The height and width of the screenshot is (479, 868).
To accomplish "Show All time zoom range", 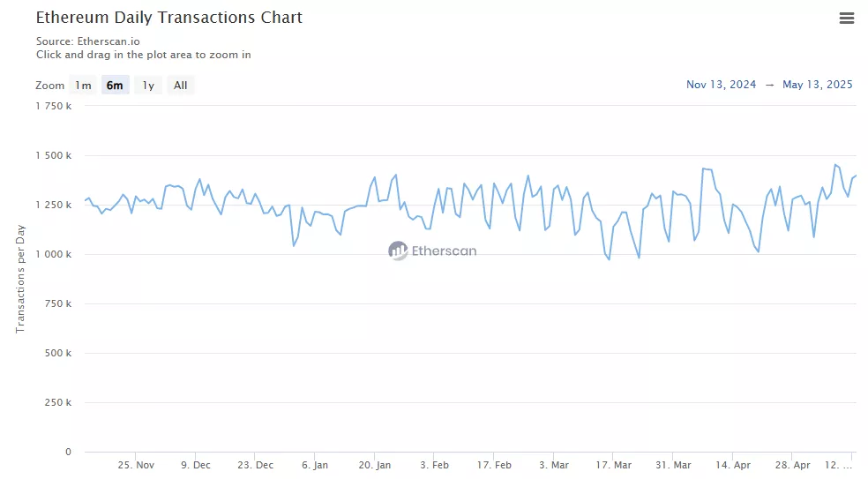I will 180,86.
